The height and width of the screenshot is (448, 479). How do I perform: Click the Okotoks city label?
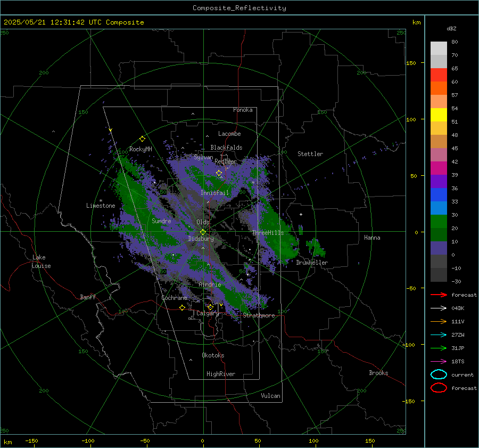213,355
